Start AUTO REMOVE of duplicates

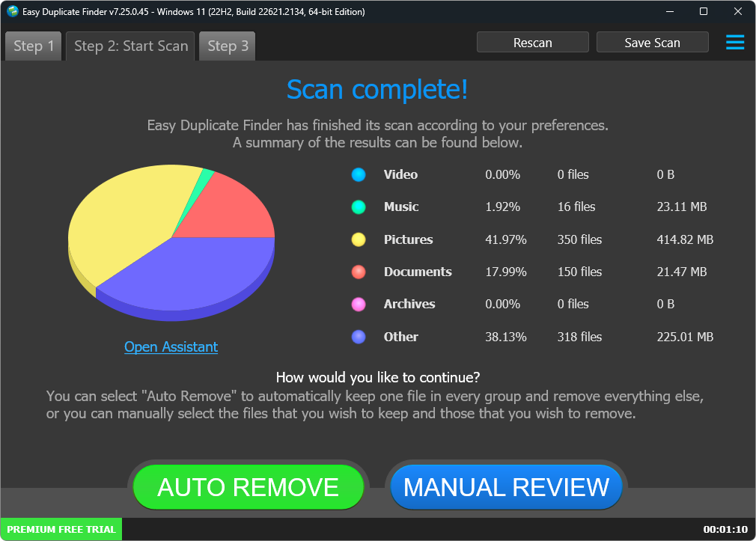[x=249, y=487]
